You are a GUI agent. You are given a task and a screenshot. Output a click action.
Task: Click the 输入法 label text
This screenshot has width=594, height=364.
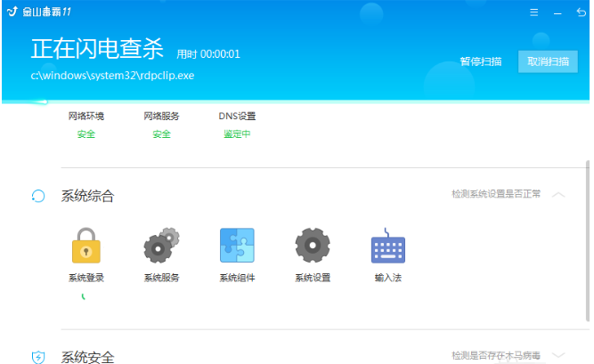[x=388, y=278]
